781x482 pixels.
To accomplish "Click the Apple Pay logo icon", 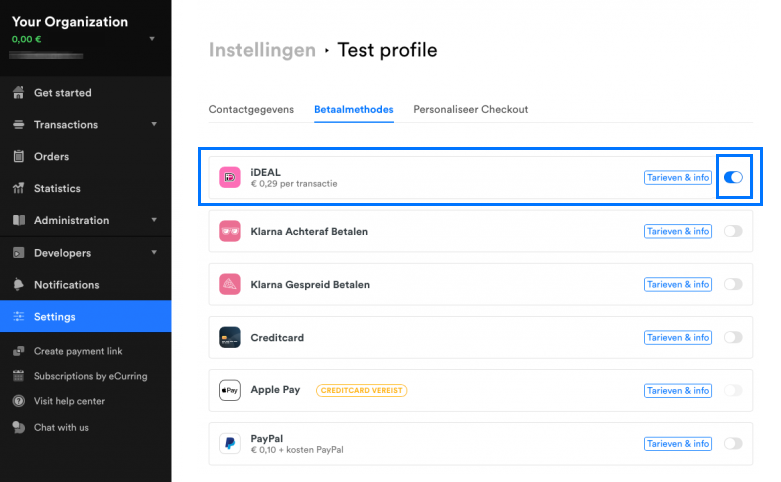I will (x=230, y=390).
